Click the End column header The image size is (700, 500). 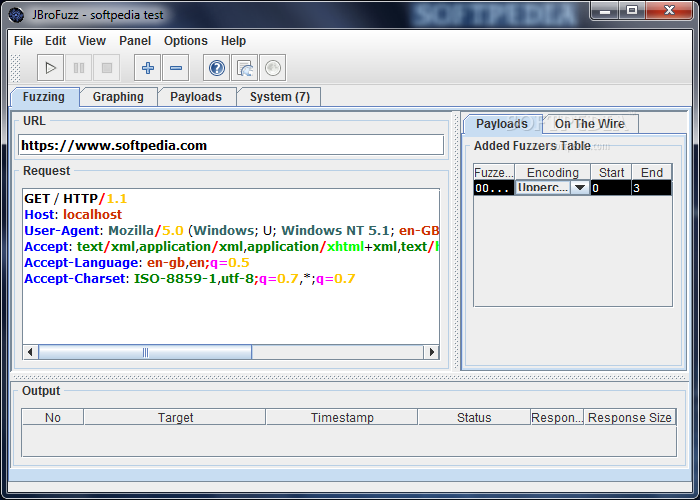coord(652,172)
